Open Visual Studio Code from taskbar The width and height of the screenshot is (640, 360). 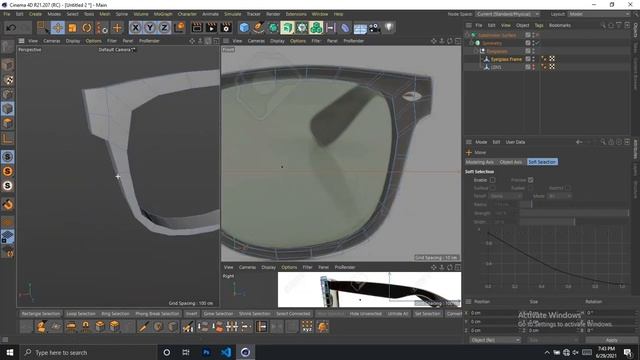point(226,352)
